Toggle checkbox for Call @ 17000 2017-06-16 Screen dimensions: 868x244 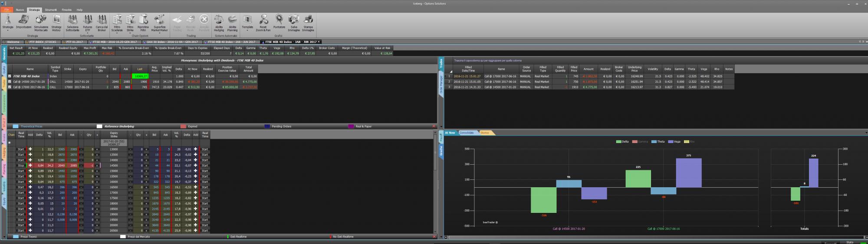click(x=10, y=87)
